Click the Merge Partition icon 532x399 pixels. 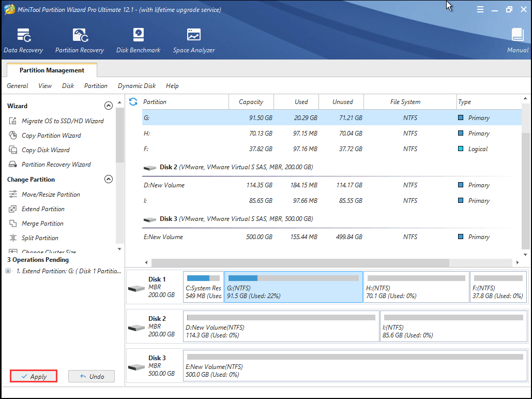point(13,224)
